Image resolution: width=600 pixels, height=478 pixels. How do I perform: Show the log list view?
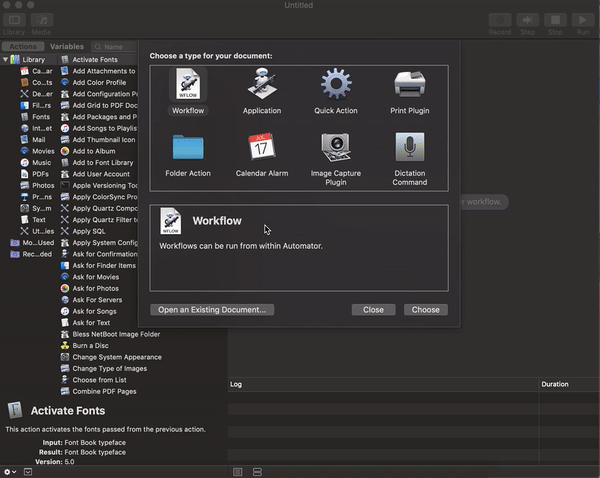tap(238, 472)
